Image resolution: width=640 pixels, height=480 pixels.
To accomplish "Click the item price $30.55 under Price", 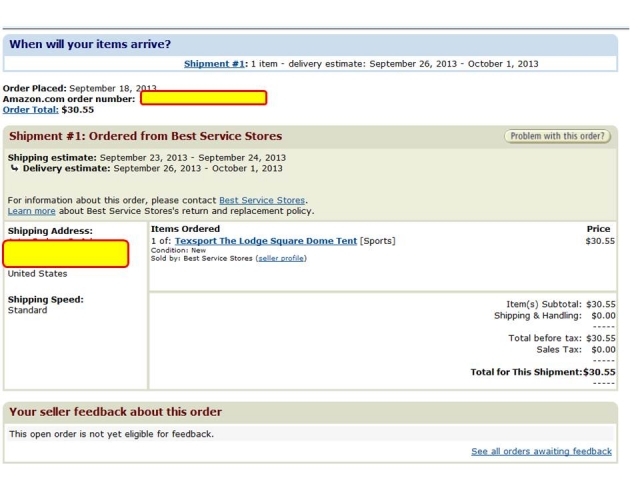I will tap(600, 241).
